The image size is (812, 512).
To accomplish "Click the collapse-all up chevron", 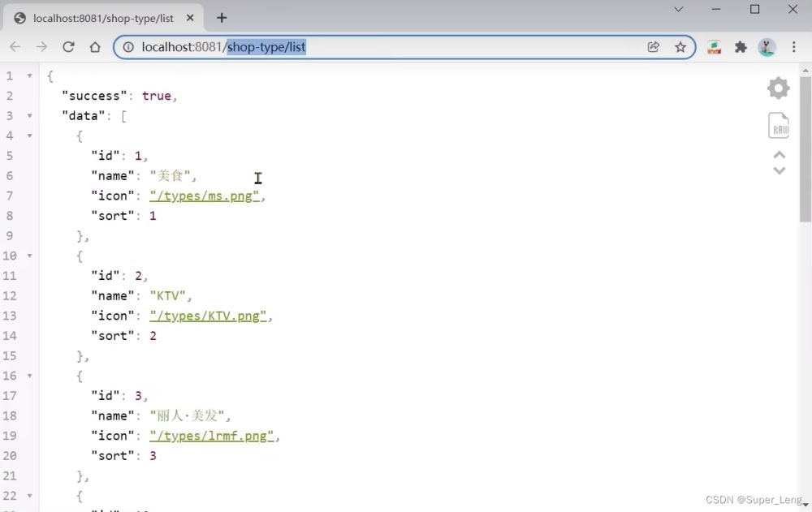I will 779,155.
